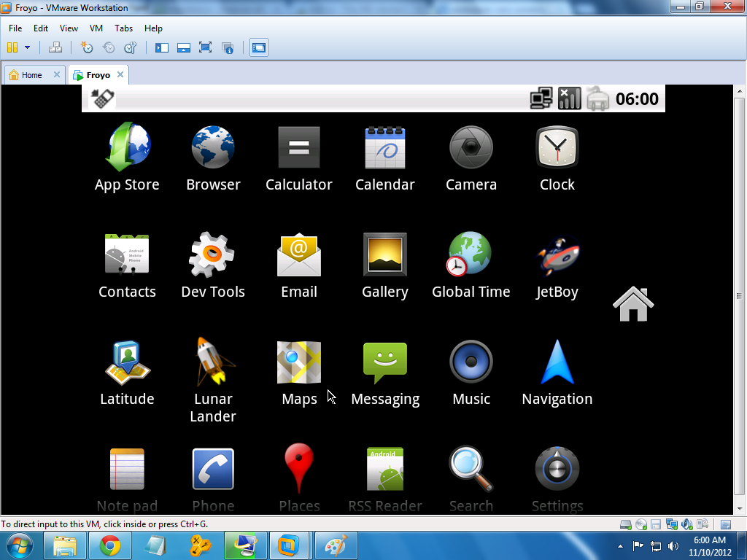The height and width of the screenshot is (560, 747).
Task: Open the Email app
Action: (298, 265)
